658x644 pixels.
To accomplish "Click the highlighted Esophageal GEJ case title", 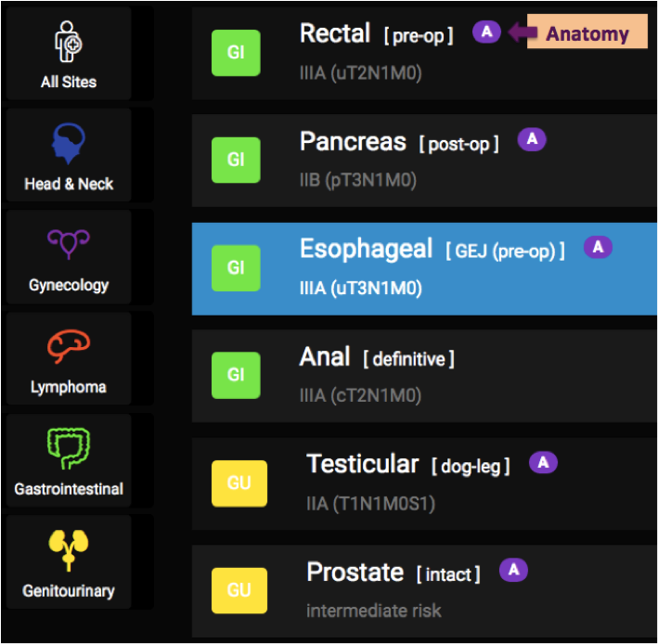I will 366,249.
